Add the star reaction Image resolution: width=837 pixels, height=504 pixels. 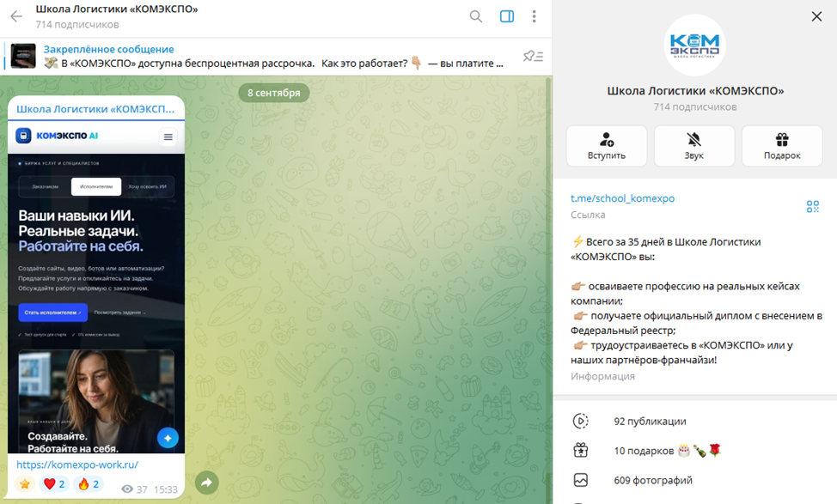(x=25, y=483)
